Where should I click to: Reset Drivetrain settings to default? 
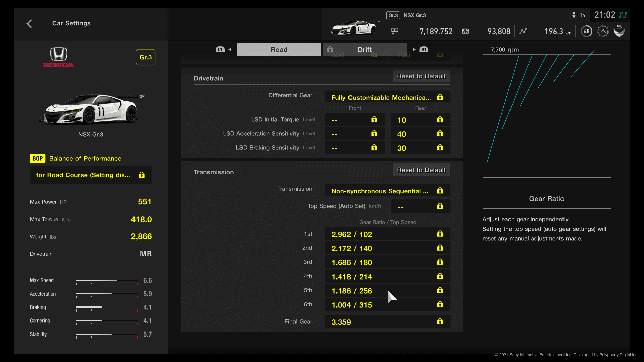tap(422, 76)
